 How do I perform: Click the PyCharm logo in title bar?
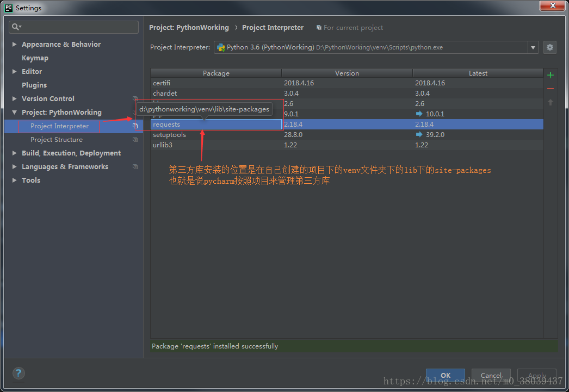[8, 8]
